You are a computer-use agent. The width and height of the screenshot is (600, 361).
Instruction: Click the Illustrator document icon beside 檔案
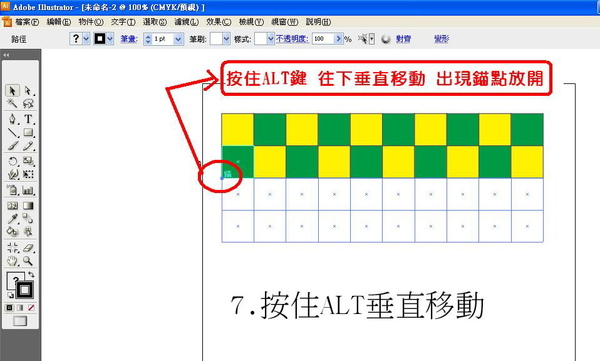pos(7,22)
